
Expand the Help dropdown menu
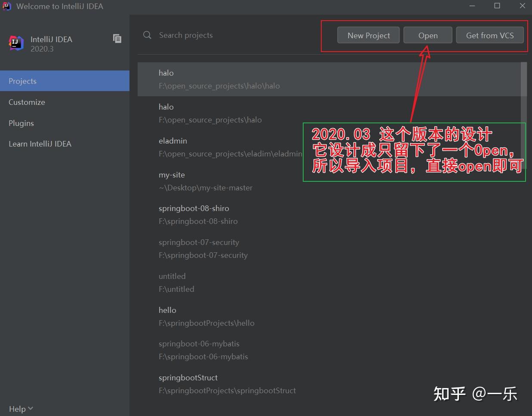click(x=21, y=409)
